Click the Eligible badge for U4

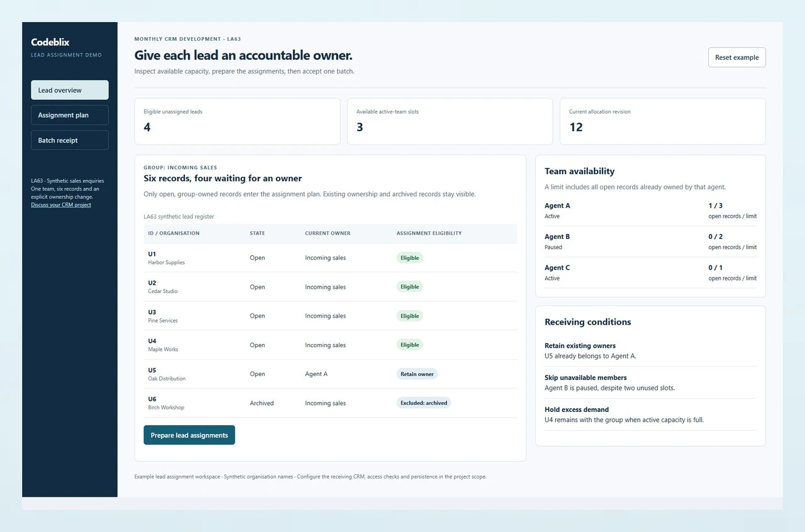(x=409, y=345)
